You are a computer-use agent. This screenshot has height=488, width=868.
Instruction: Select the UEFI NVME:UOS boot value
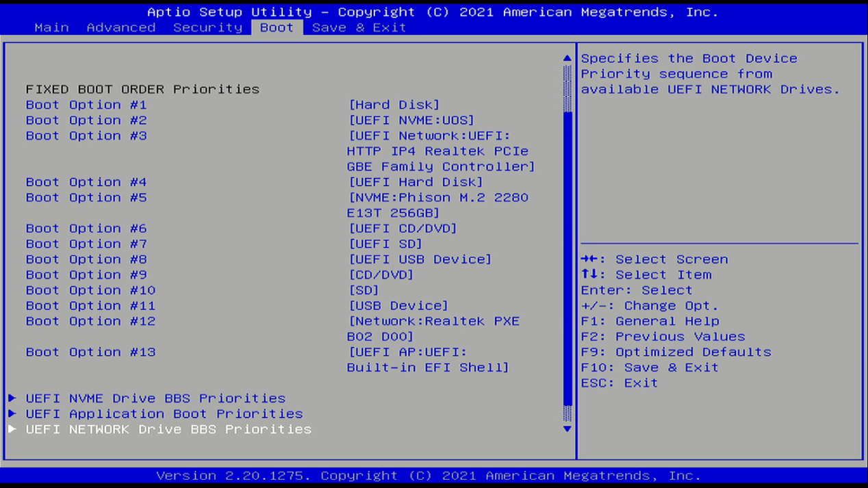click(411, 120)
